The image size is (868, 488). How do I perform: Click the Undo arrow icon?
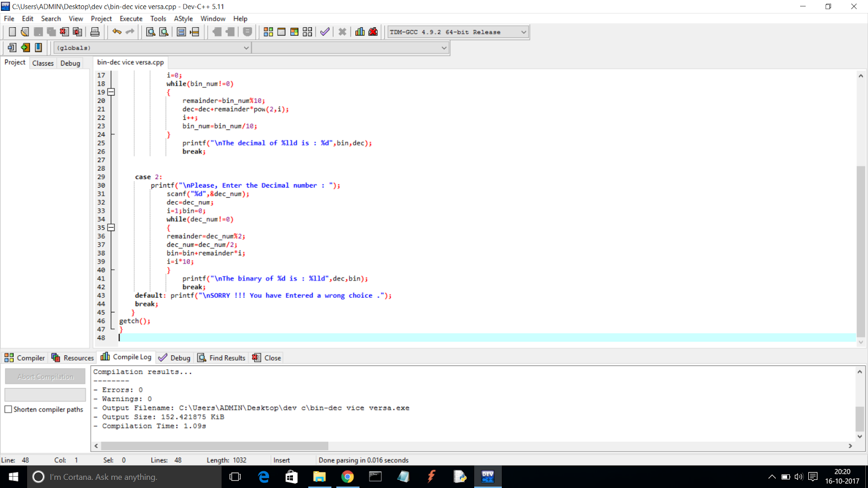pos(116,31)
